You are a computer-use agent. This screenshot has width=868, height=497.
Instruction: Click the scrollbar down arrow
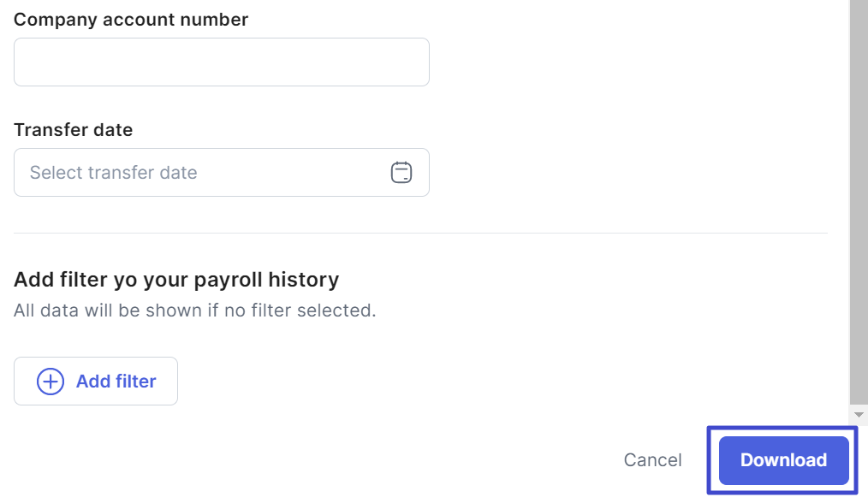point(859,414)
